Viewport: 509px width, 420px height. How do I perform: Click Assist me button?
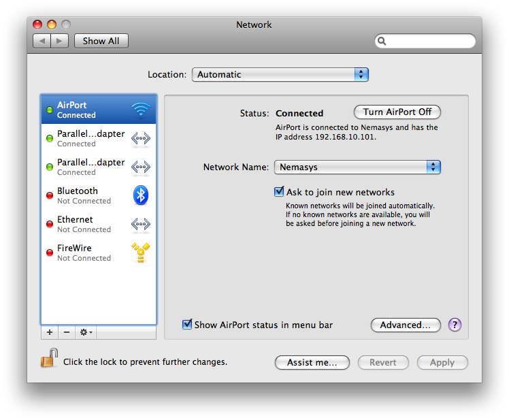(312, 362)
